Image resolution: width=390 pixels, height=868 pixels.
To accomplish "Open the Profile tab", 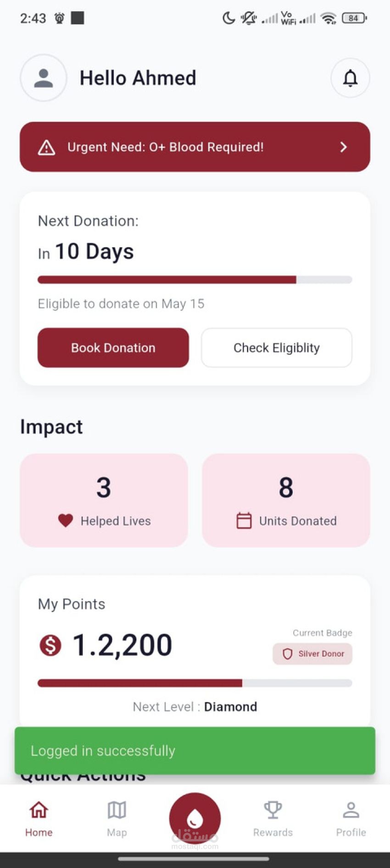I will tap(351, 818).
